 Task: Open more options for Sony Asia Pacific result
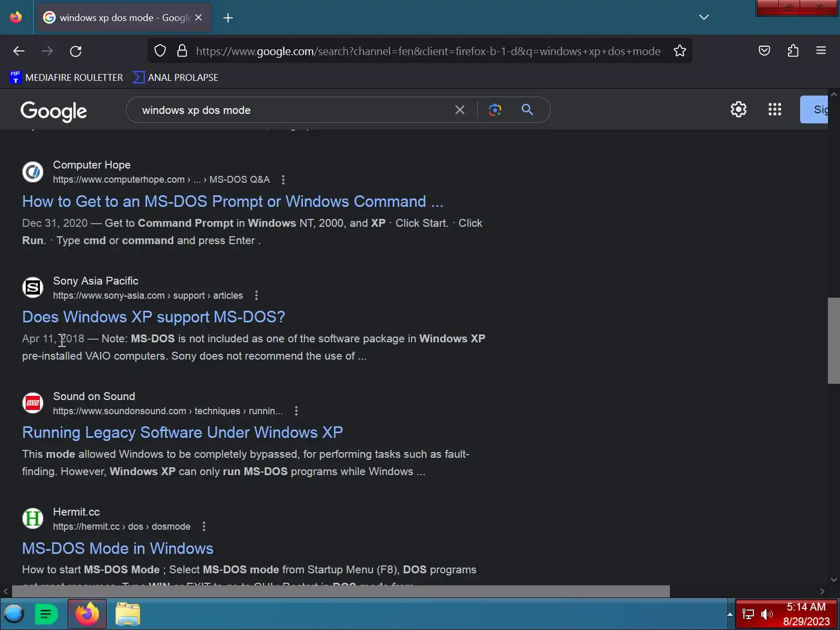click(x=256, y=296)
